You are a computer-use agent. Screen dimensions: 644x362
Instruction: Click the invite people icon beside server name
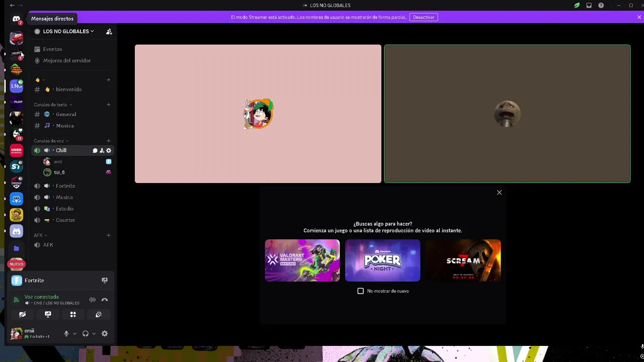pos(109,31)
